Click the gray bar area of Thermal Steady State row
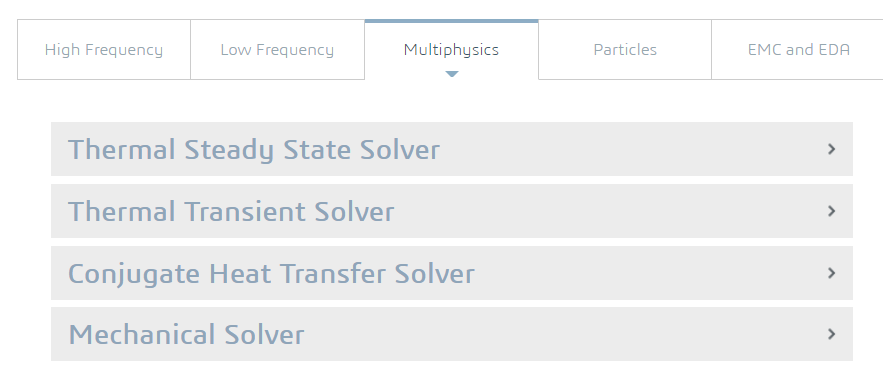 (631, 149)
